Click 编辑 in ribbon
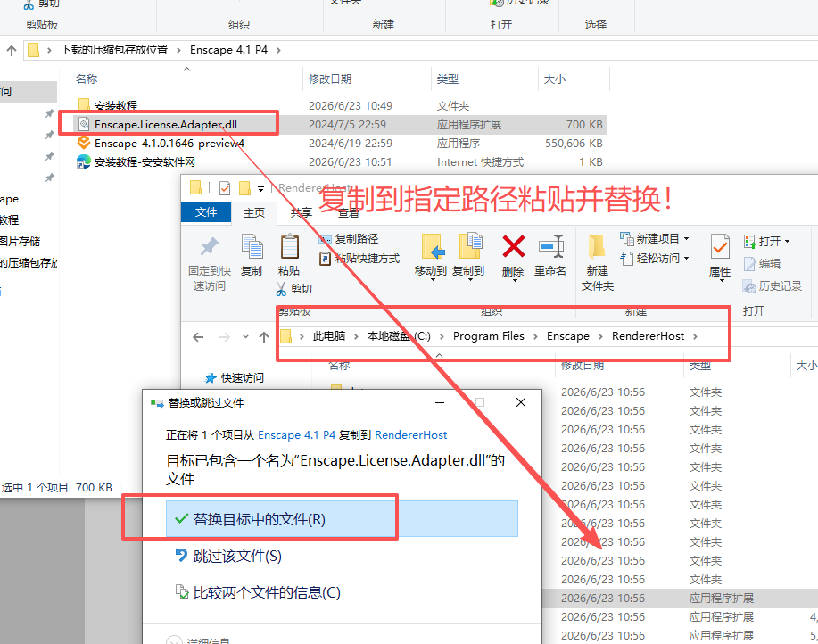The height and width of the screenshot is (644, 818). tap(762, 264)
